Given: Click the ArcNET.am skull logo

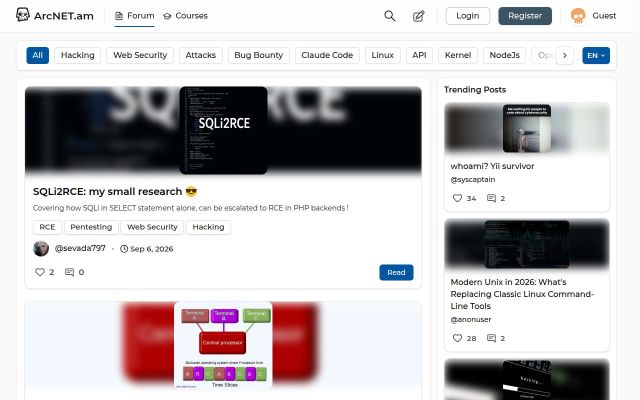Looking at the screenshot, I should pyautogui.click(x=22, y=15).
